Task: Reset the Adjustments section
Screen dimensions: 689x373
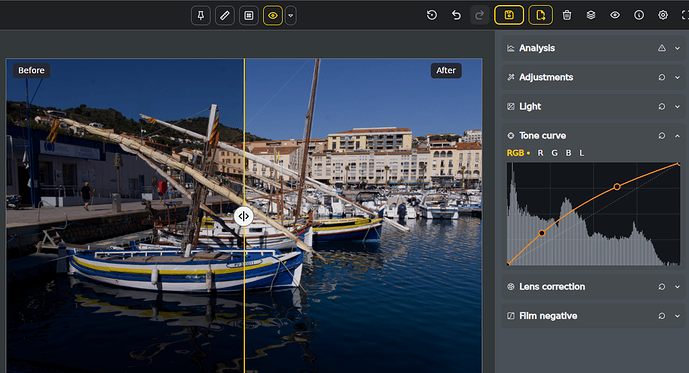Action: (x=662, y=77)
